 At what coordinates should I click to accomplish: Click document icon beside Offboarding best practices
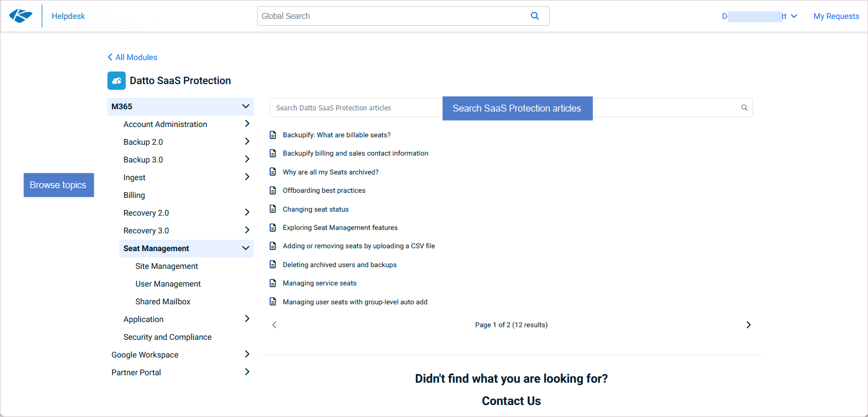click(273, 190)
